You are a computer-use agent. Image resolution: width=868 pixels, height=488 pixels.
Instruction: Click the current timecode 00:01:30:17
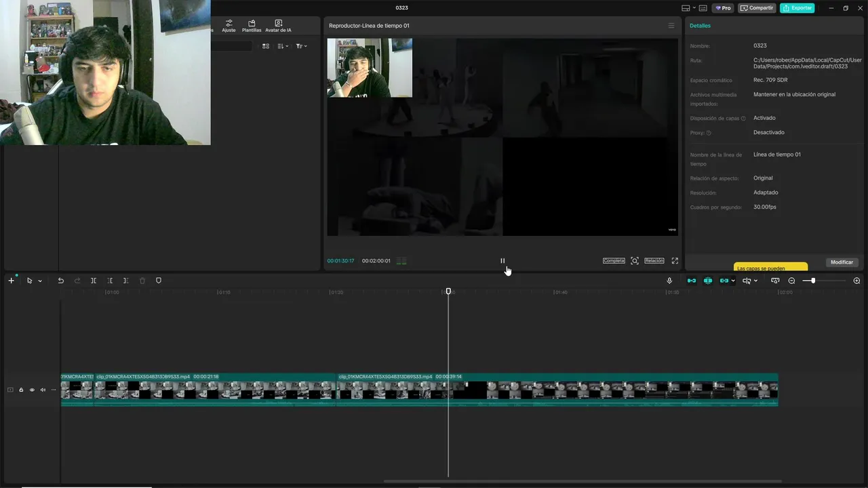340,261
